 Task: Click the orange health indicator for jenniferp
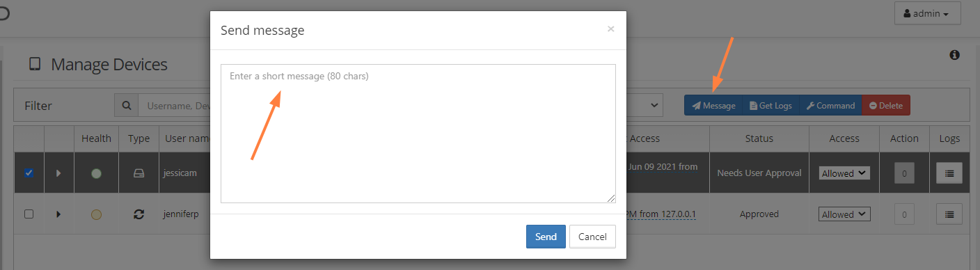(96, 214)
